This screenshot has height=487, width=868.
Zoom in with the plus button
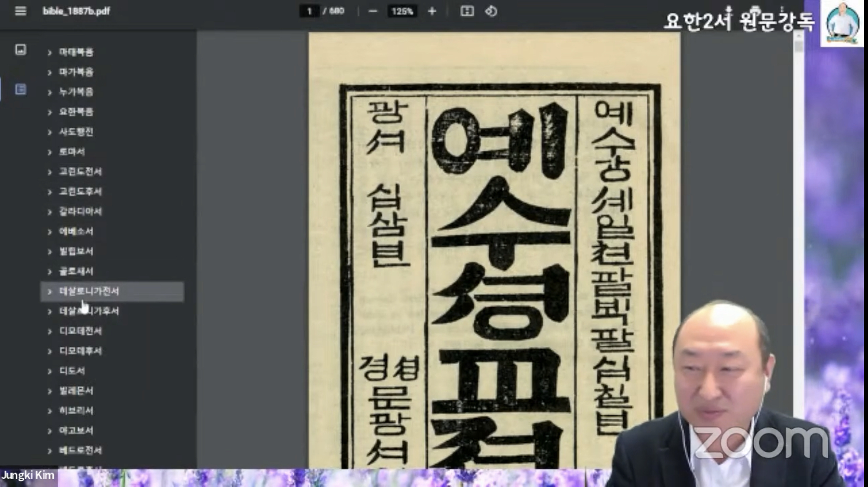click(x=432, y=11)
